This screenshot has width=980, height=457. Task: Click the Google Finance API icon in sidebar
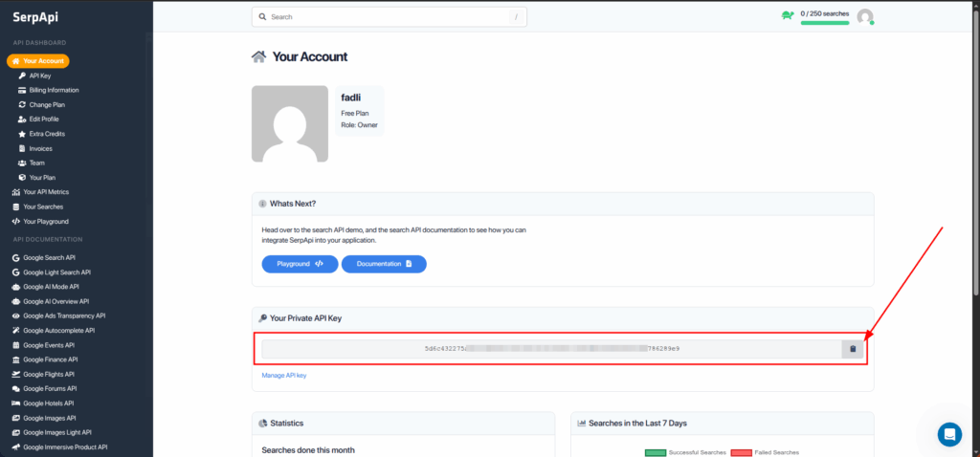(15, 359)
